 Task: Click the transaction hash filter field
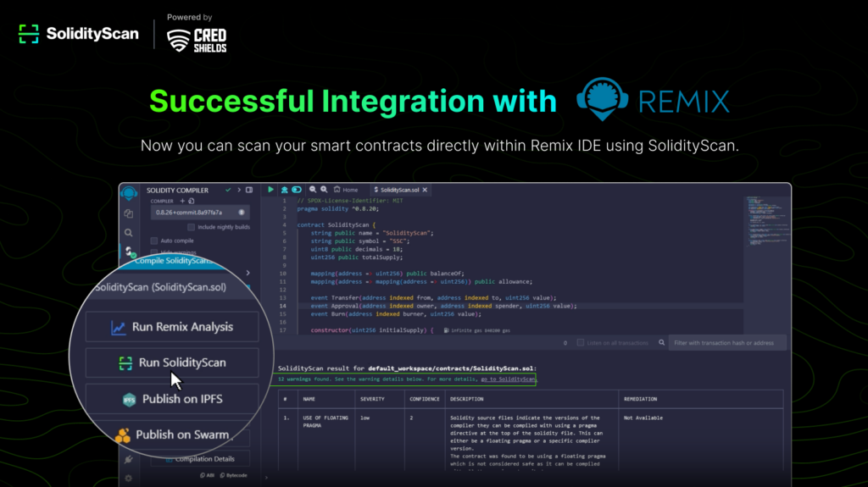(726, 343)
